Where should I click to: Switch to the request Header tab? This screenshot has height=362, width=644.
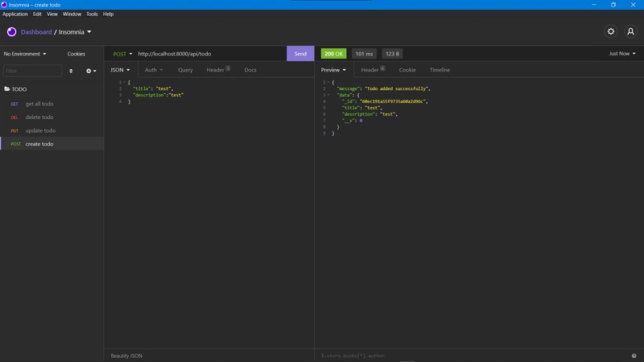(x=218, y=70)
